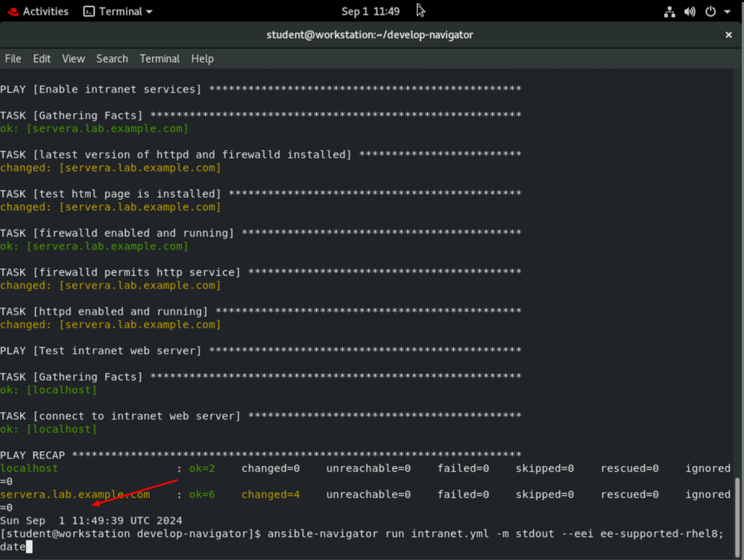Screen dimensions: 744x560
Task: Open the View menu
Action: click(x=73, y=58)
